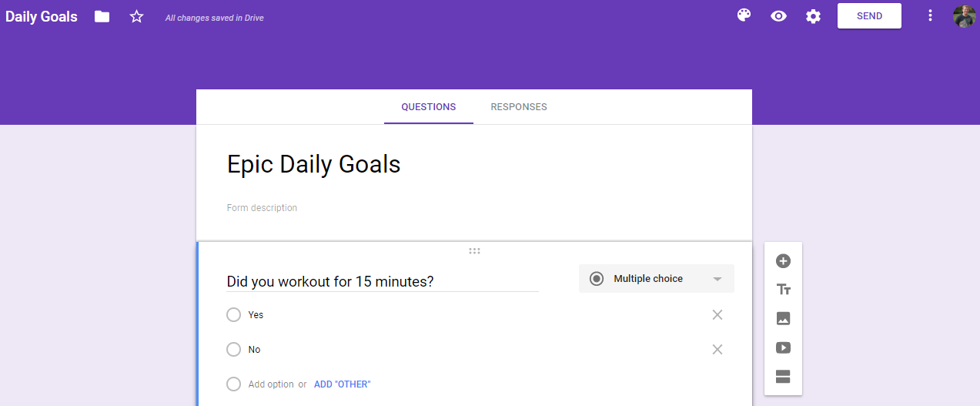The width and height of the screenshot is (980, 406).
Task: Open form settings via the gear icon
Action: 813,16
